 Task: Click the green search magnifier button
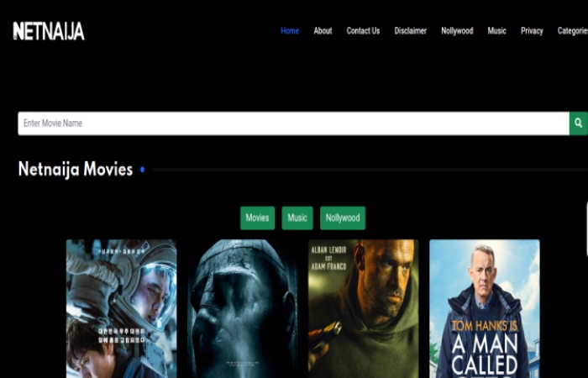pos(578,123)
